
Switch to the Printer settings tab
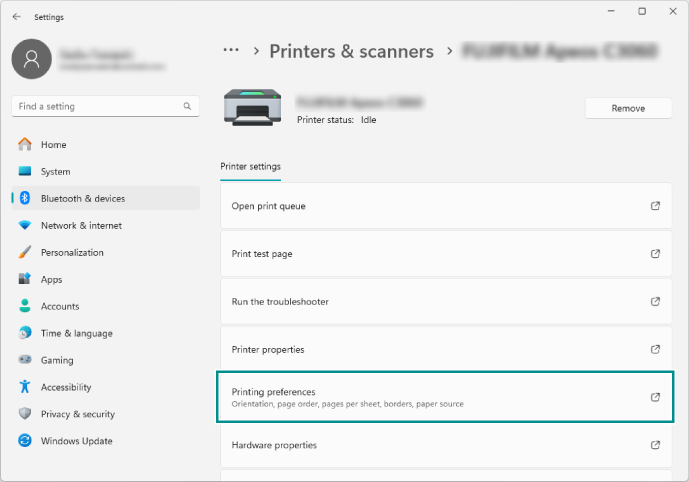[x=250, y=166]
